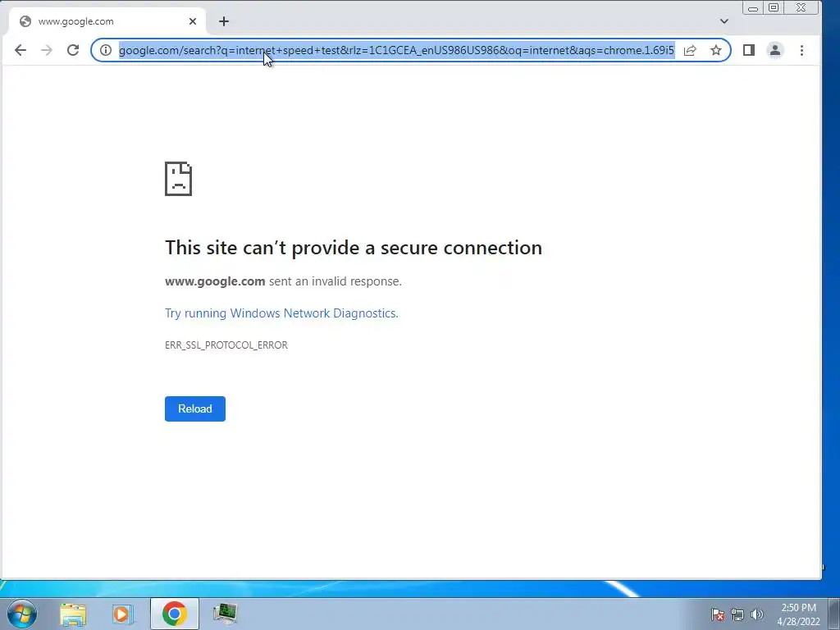Open Chrome's three-dot menu

801,50
